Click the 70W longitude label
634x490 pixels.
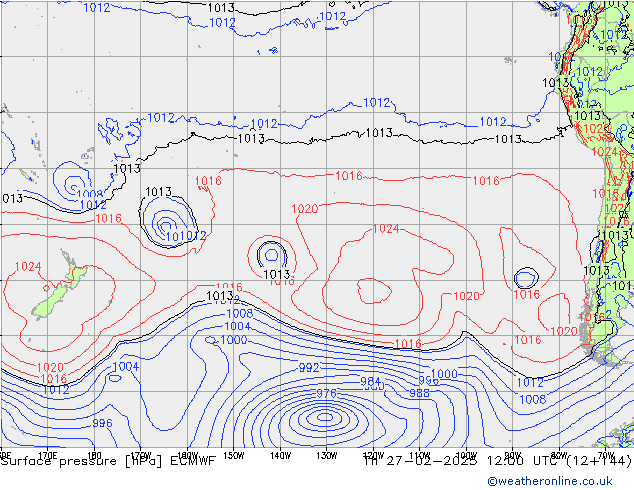(x=606, y=456)
